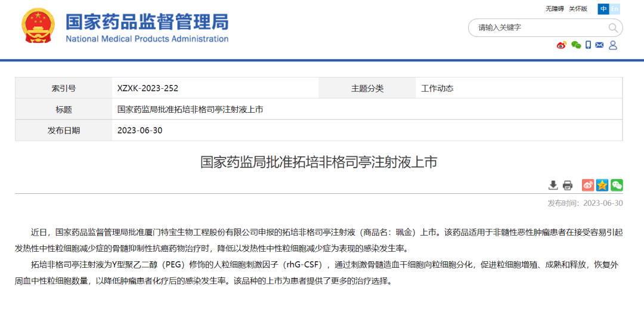Open the Weibo icon in the header
Screen dimensions: 644x331
562,45
